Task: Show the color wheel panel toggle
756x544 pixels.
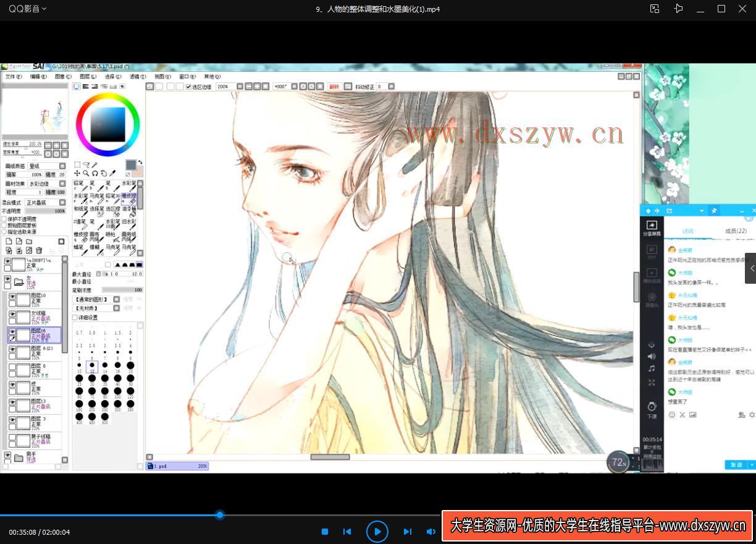Action: pyautogui.click(x=76, y=87)
